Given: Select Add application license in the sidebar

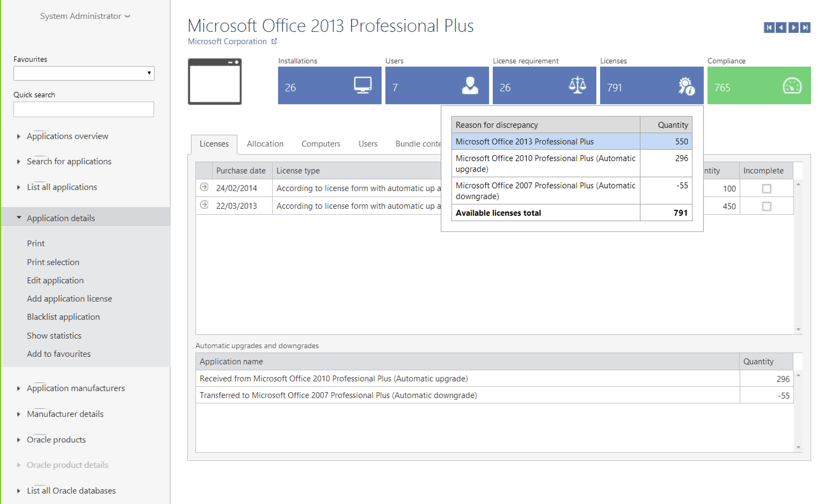Looking at the screenshot, I should (69, 298).
